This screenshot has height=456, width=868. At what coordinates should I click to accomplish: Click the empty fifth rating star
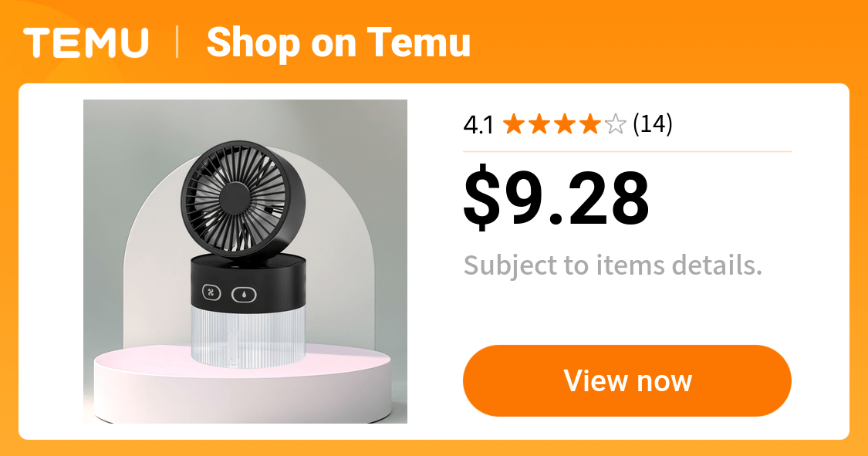coord(616,124)
